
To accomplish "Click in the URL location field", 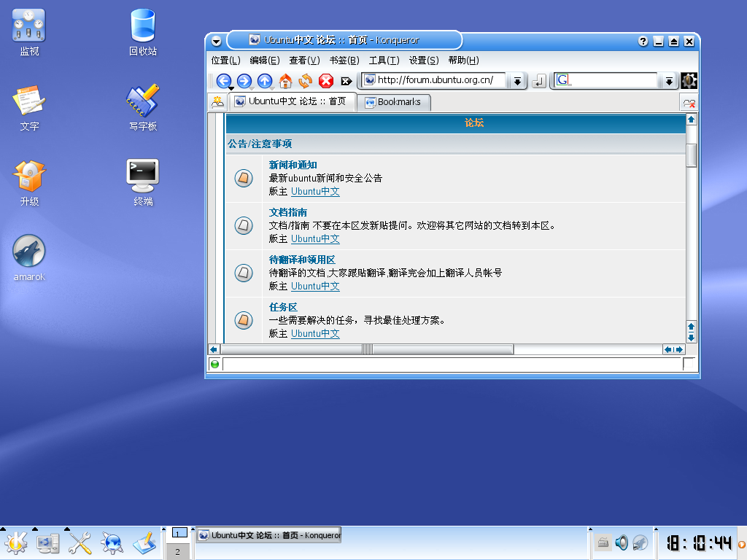I will [435, 80].
